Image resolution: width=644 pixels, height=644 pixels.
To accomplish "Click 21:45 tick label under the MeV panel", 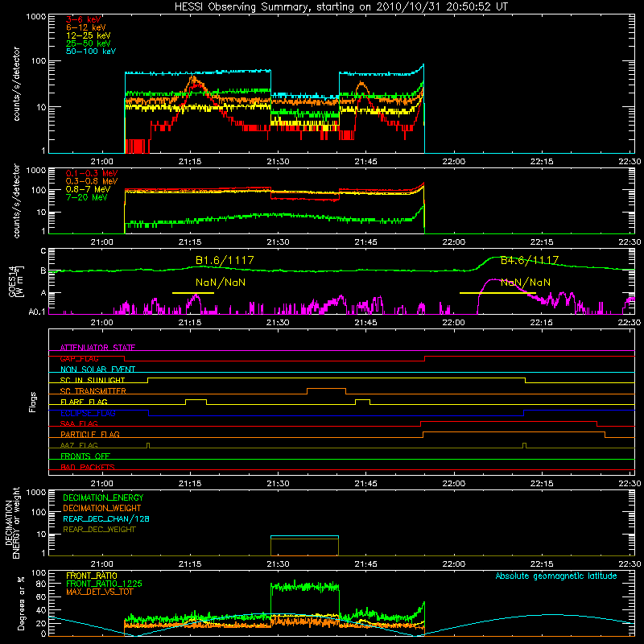I will pos(365,242).
